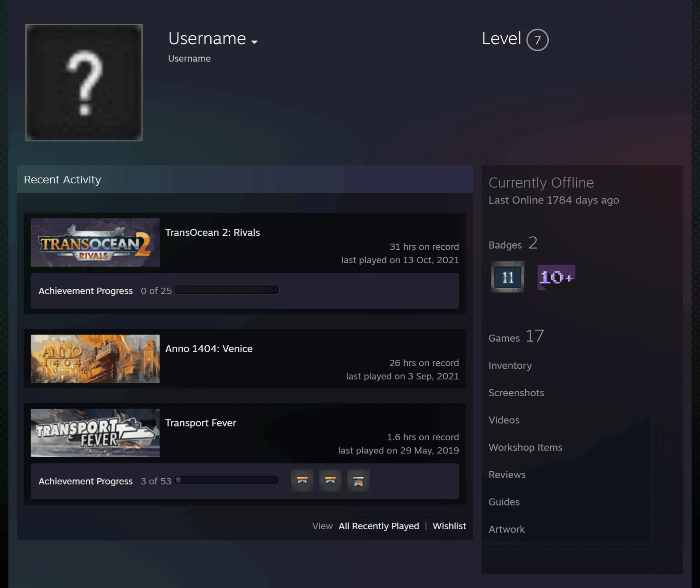700x588 pixels.
Task: Open the Games list
Action: tap(516, 336)
